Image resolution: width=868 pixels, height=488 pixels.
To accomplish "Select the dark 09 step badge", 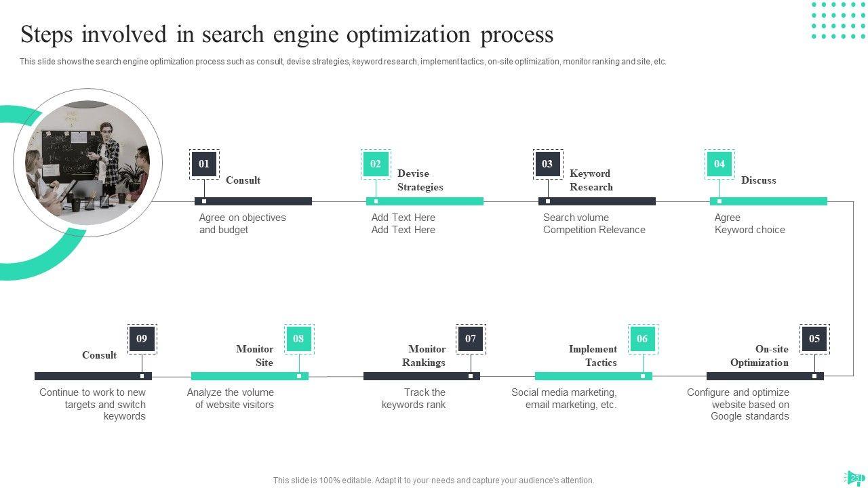I will 142,339.
